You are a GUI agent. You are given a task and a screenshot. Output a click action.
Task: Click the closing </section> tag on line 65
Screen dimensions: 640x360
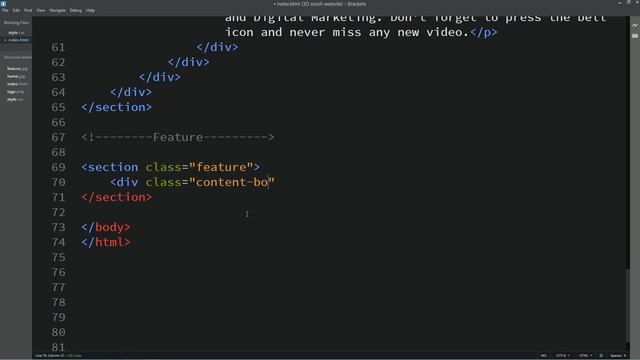(116, 107)
